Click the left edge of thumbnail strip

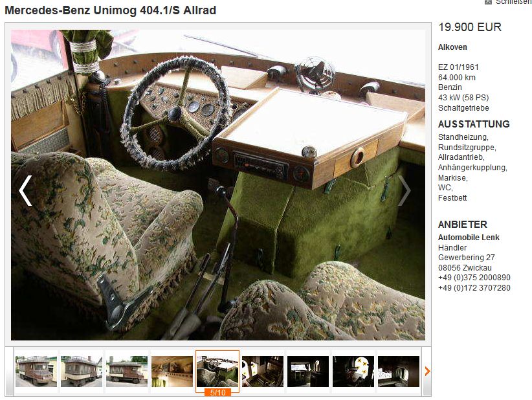[9, 372]
